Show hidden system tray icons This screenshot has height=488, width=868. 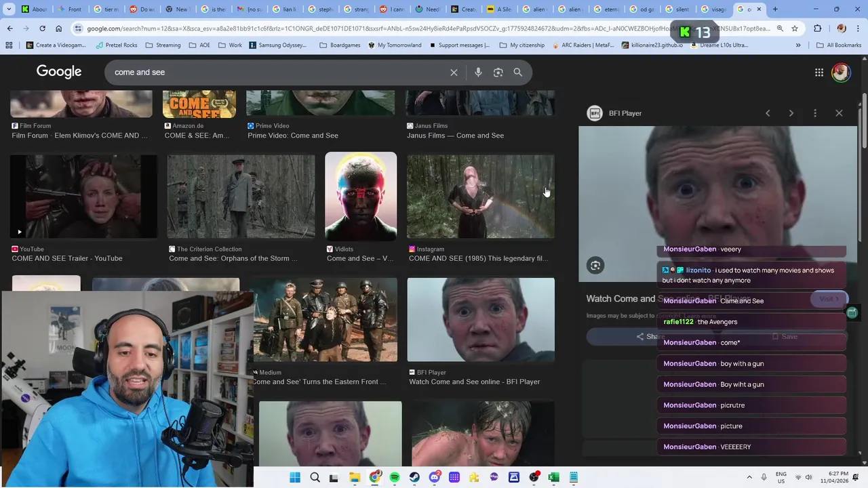pyautogui.click(x=749, y=477)
